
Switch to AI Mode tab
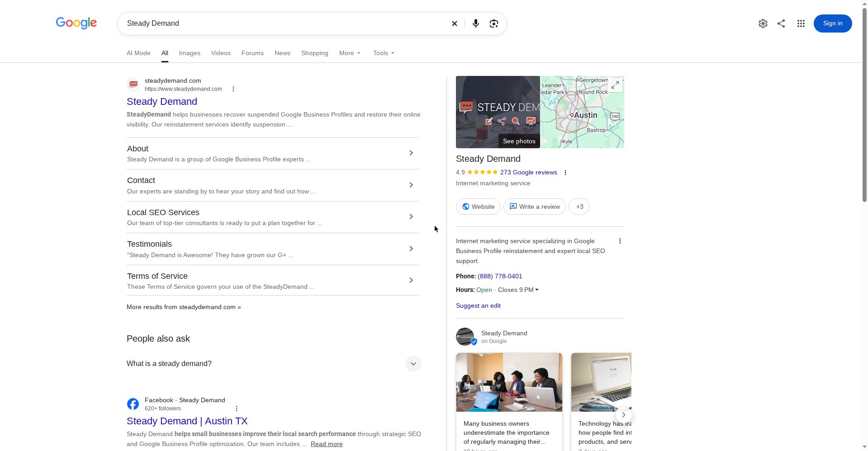click(x=138, y=53)
